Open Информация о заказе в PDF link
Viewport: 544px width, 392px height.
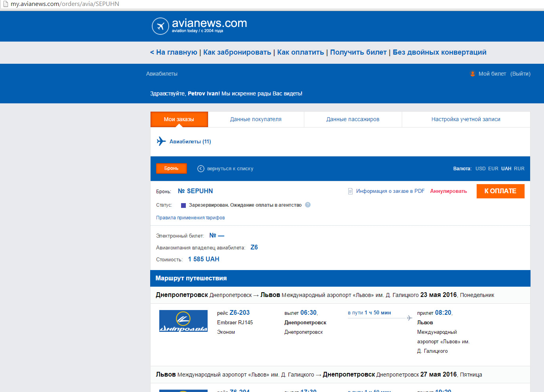coord(390,191)
